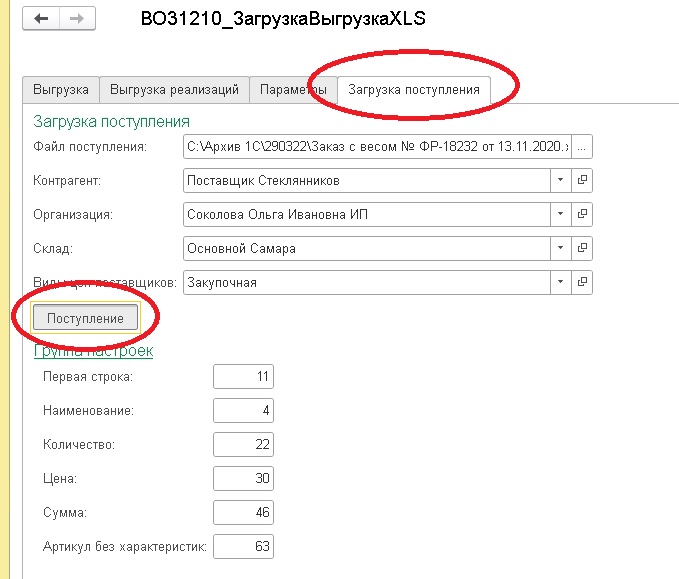This screenshot has height=579, width=679.
Task: Open the Склад record via open icon
Action: 582,248
